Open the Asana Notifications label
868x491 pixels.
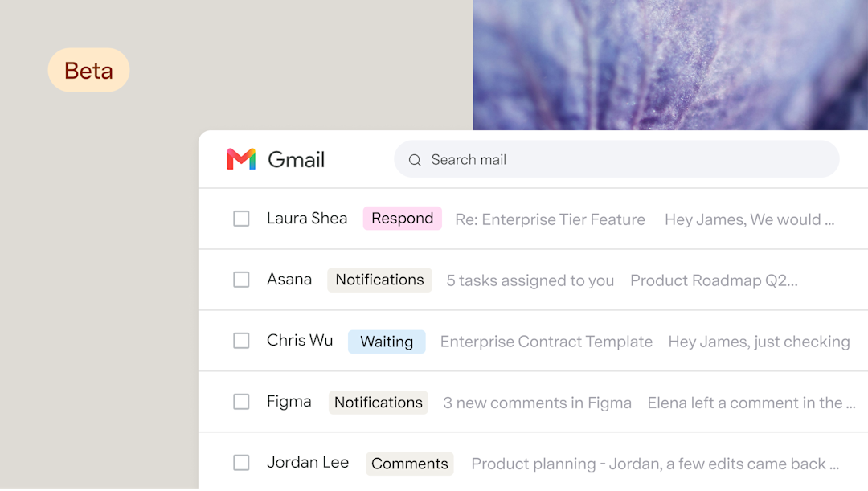(x=379, y=280)
